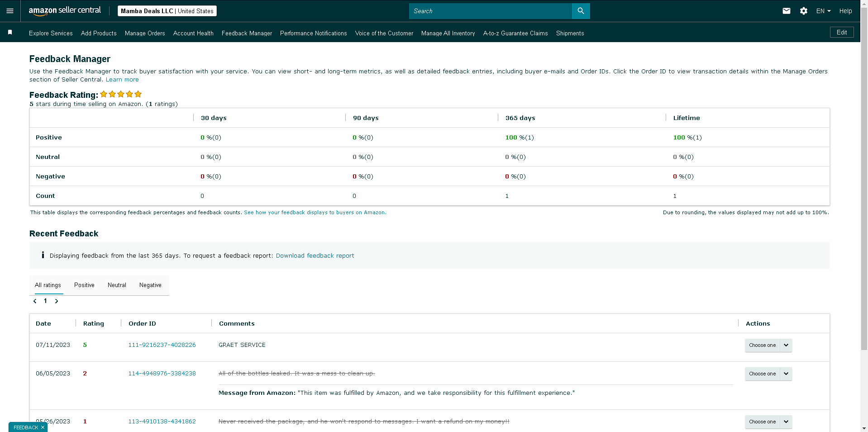Click the Lifetime column header

(687, 118)
